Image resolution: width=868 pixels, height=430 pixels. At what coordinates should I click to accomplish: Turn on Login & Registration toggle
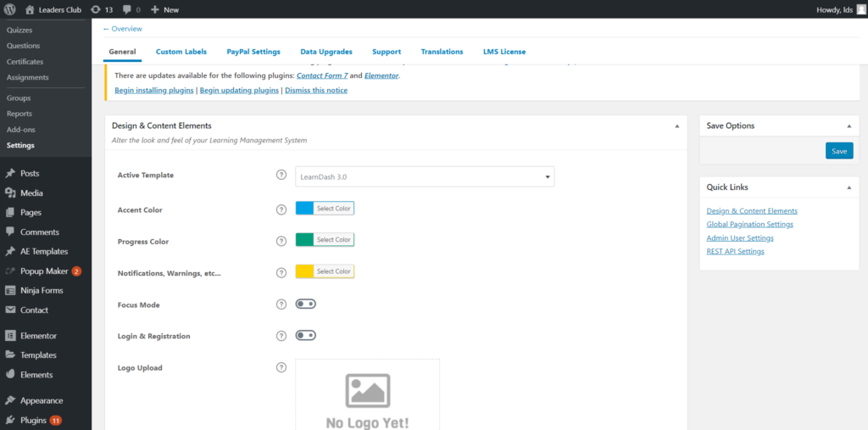tap(305, 336)
